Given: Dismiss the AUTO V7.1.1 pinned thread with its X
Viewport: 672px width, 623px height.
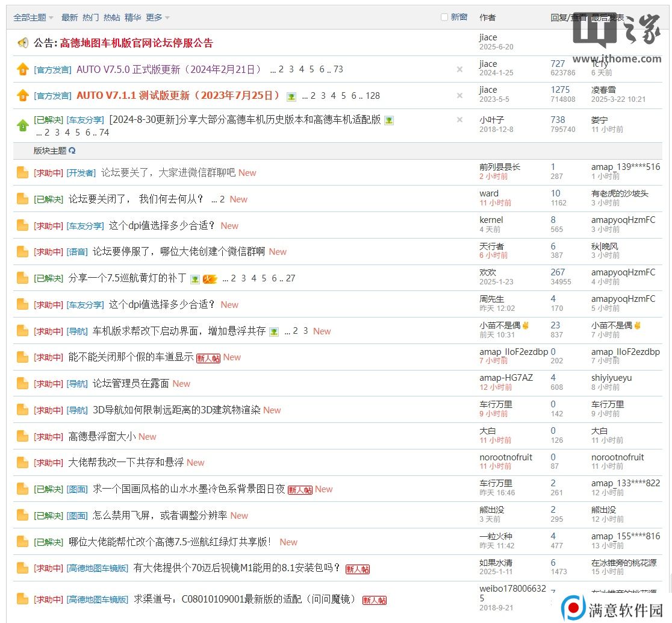Looking at the screenshot, I should (459, 96).
